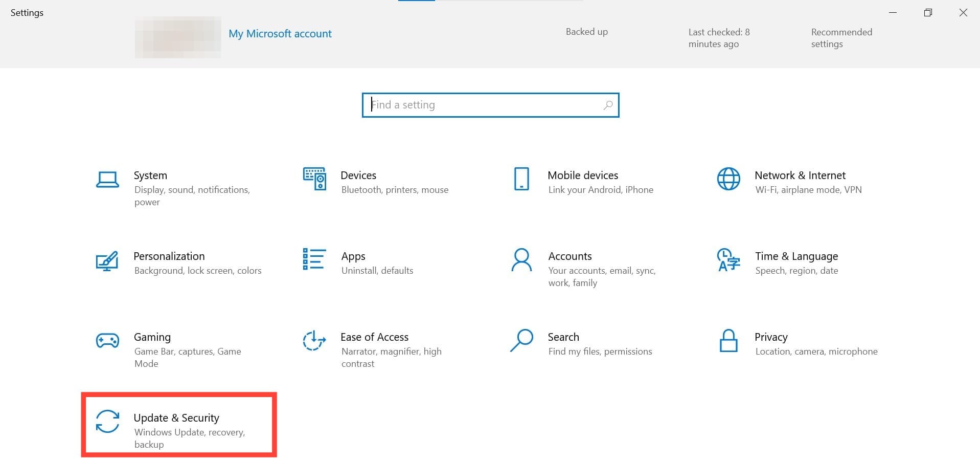The height and width of the screenshot is (461, 980).
Task: Click the Ease of Access icon
Action: [x=314, y=341]
